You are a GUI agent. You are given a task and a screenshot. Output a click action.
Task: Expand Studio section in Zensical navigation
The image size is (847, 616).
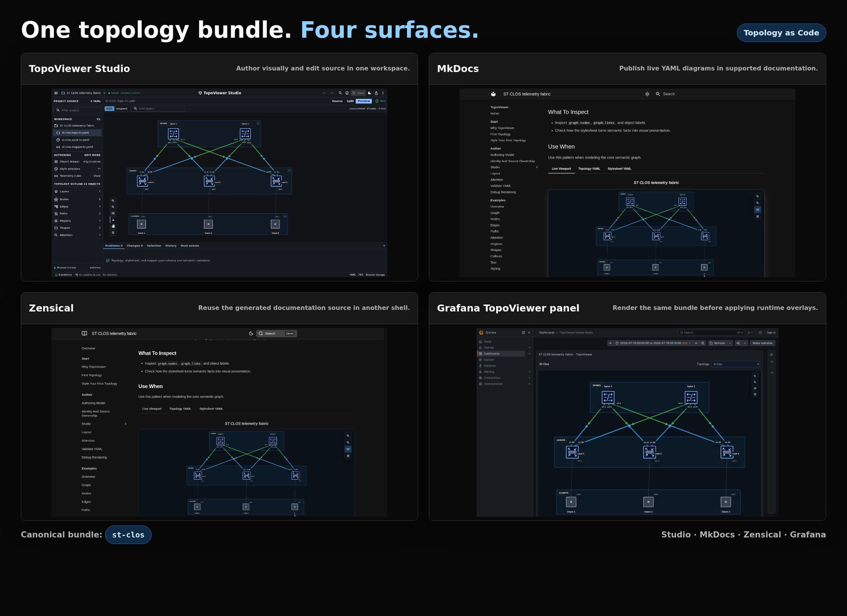tap(126, 424)
